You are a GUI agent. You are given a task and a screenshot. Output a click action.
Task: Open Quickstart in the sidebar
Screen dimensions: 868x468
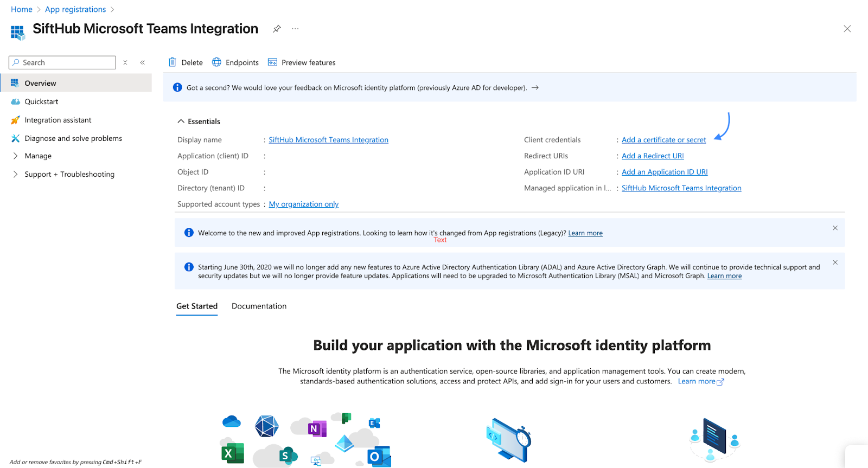tap(41, 101)
